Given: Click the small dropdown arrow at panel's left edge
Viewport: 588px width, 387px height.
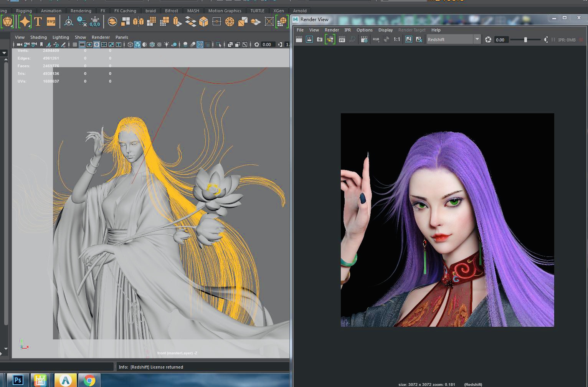Looking at the screenshot, I should [x=4, y=53].
